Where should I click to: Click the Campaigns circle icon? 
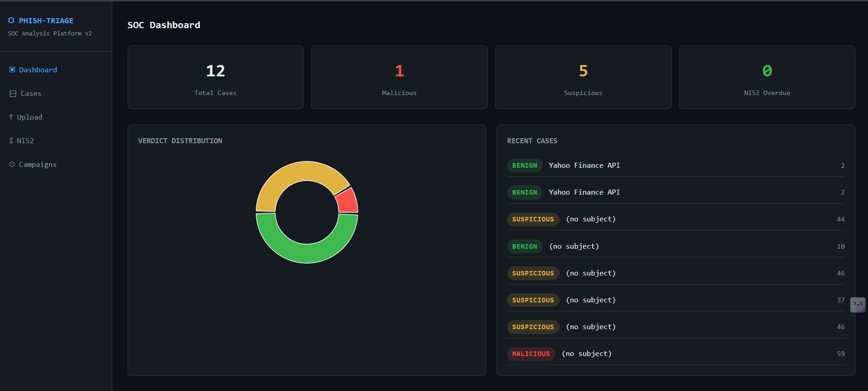[12, 164]
